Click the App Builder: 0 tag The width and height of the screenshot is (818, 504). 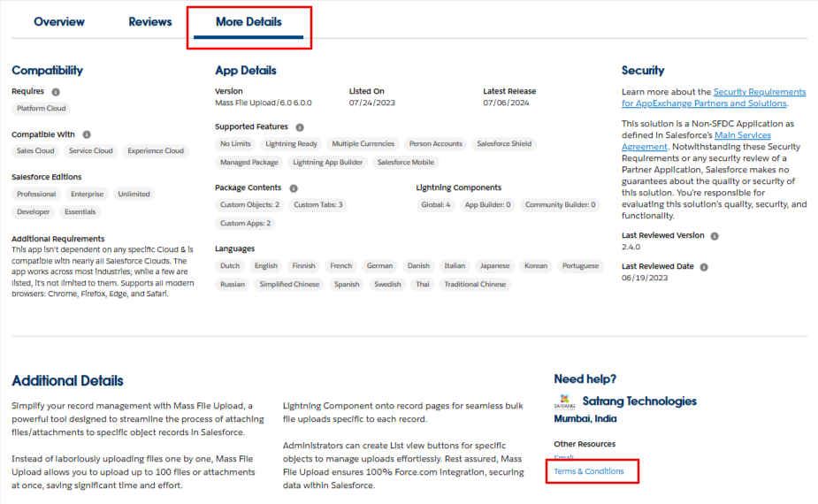488,205
